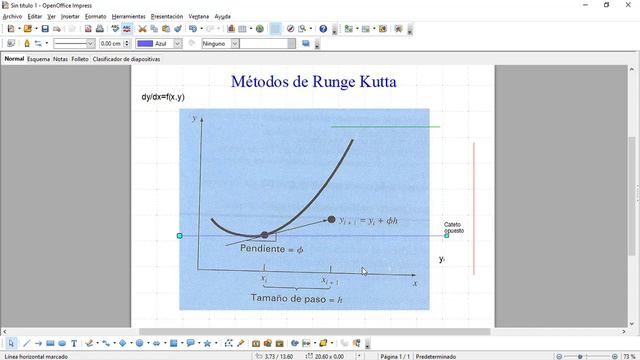Screen dimensions: 640x360
Task: Click the horizontal scrollbar below the slide
Action: point(314,332)
